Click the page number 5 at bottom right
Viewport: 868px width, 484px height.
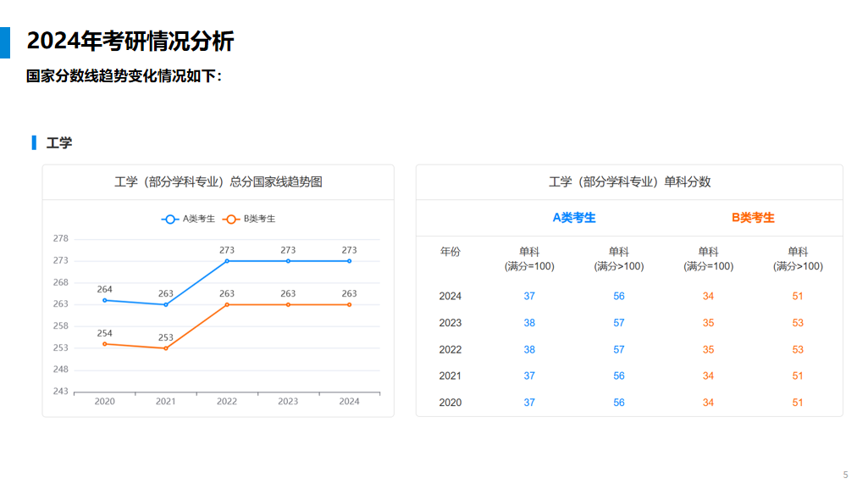coord(845,474)
